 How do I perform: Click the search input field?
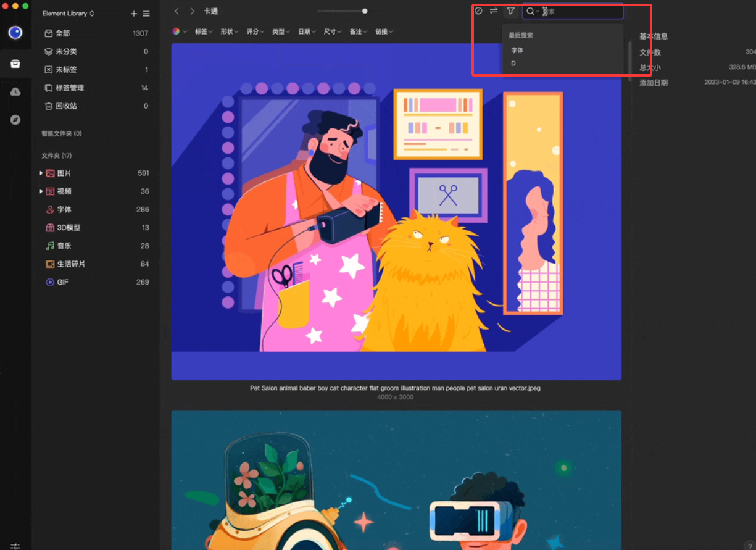tap(573, 11)
